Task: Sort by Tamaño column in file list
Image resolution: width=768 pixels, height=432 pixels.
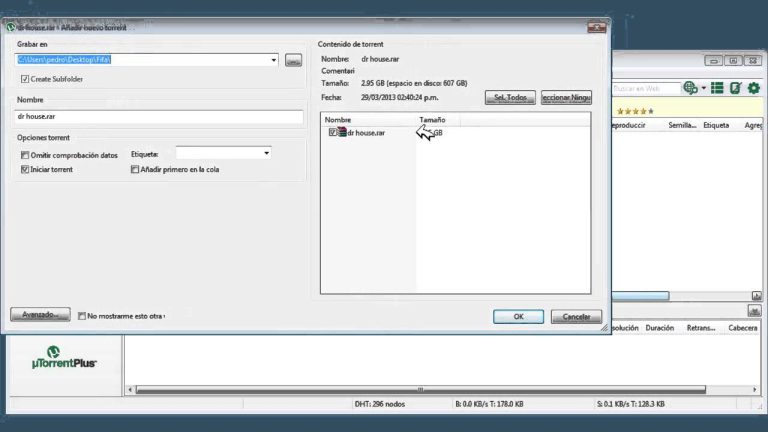Action: click(x=432, y=120)
